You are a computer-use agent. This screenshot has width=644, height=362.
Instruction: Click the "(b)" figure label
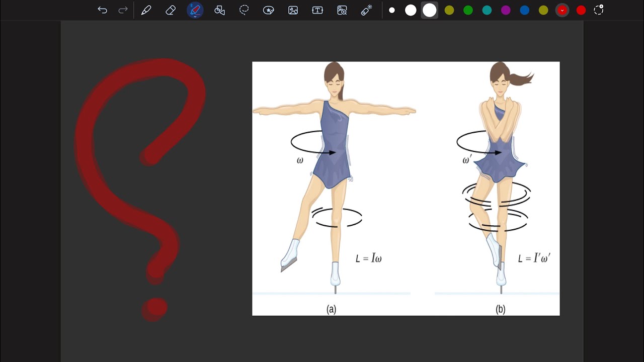500,309
